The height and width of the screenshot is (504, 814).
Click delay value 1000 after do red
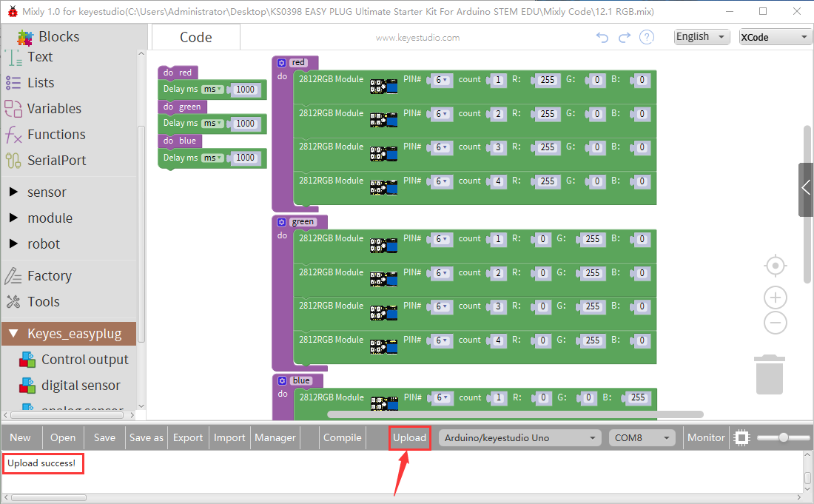(x=245, y=90)
